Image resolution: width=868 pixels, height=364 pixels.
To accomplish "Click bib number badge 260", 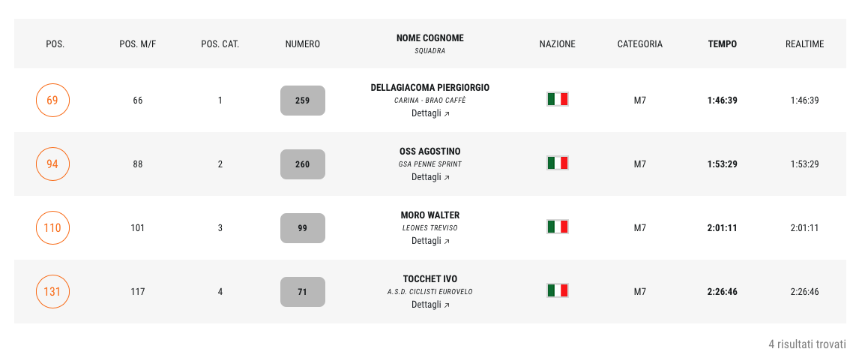I will pos(303,164).
